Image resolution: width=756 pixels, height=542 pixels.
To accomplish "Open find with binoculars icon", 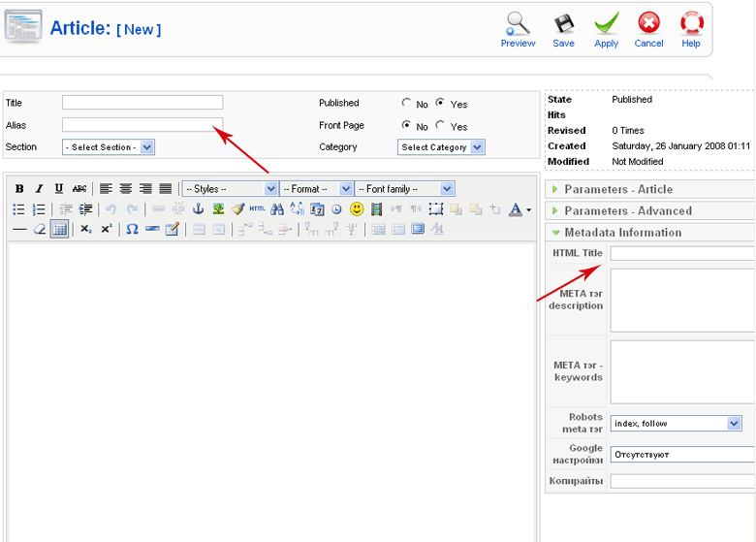I will (x=277, y=208).
